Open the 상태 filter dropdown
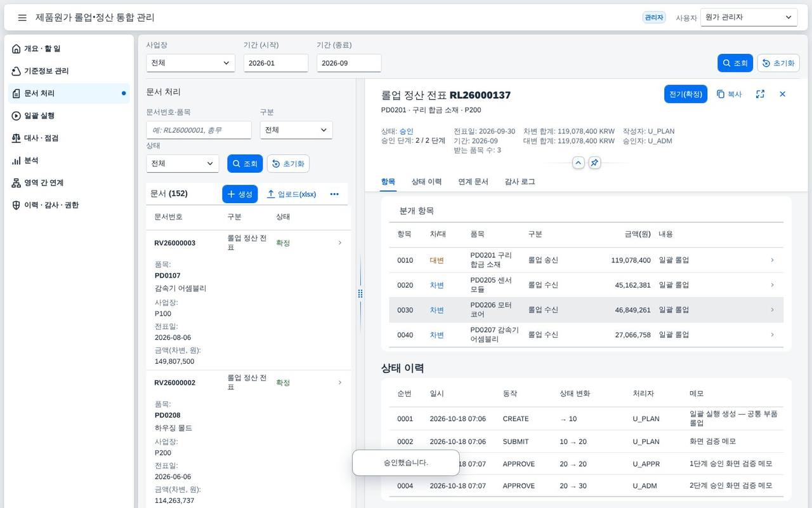 pyautogui.click(x=183, y=163)
